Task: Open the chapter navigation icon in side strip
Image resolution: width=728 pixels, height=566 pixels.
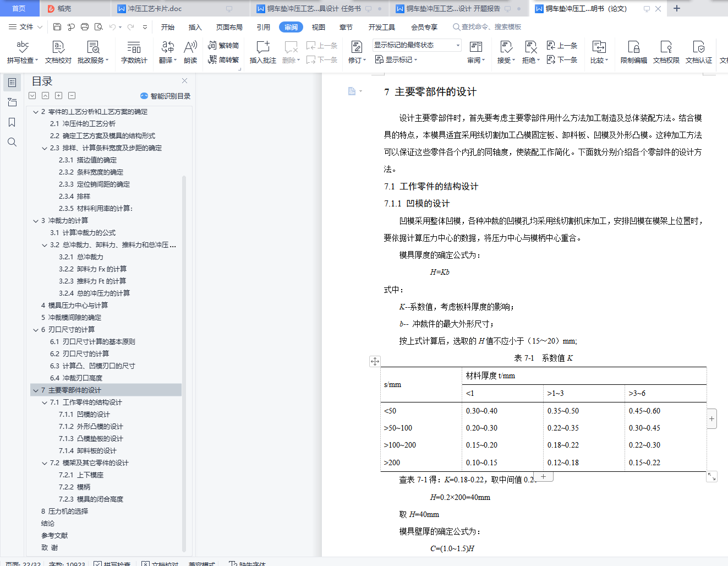Action: (12, 102)
